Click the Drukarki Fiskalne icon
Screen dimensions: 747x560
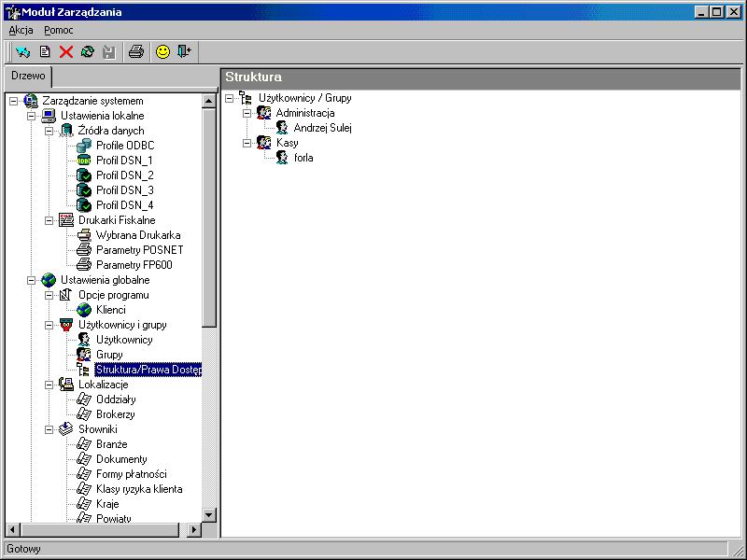[66, 220]
